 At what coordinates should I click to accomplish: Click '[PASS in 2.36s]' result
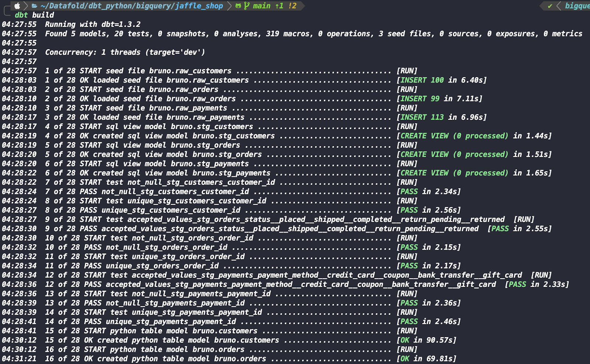coord(428,303)
